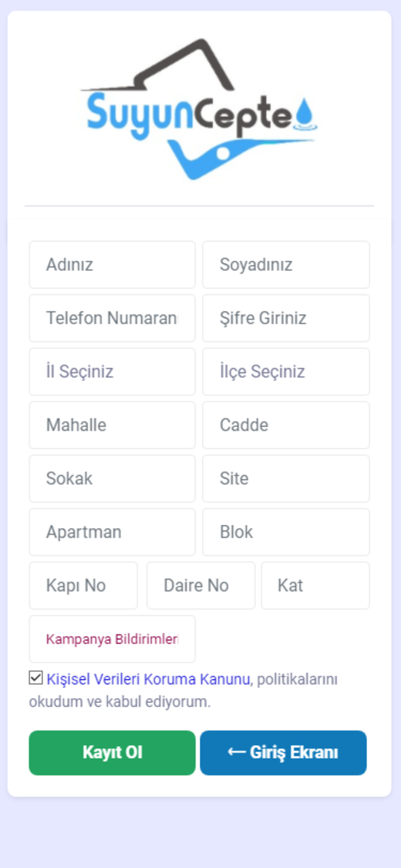Select the Blok input field
This screenshot has height=868, width=401.
[286, 532]
